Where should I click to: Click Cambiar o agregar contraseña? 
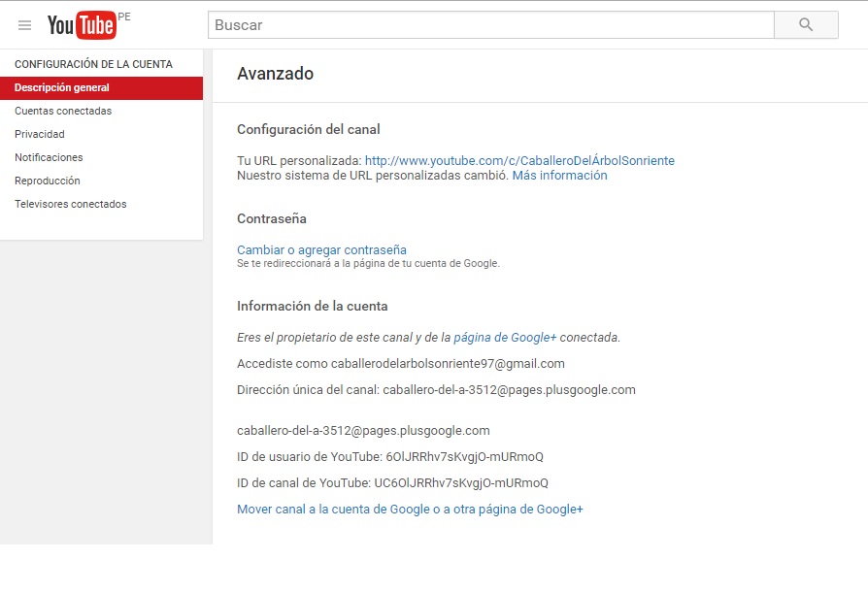pyautogui.click(x=321, y=250)
